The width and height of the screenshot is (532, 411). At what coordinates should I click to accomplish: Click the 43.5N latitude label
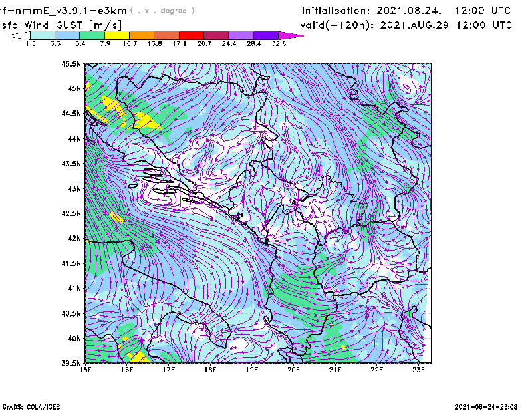click(71, 164)
